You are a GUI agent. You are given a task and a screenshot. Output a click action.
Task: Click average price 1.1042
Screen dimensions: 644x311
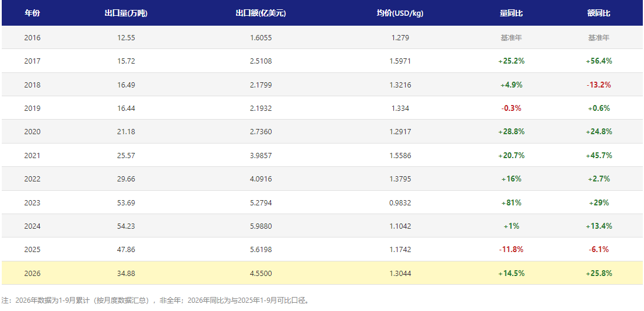click(400, 226)
